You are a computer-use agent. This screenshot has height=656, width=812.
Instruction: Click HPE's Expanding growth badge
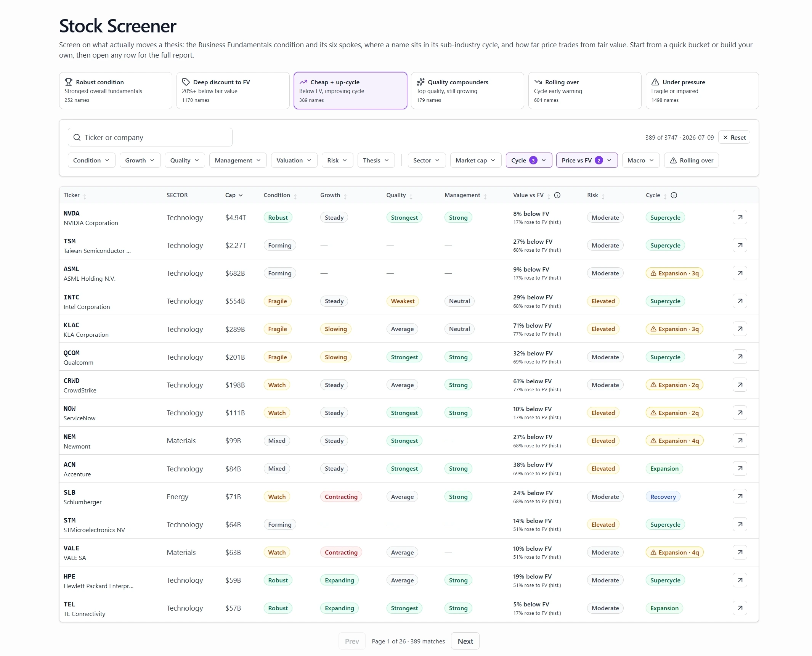click(339, 580)
